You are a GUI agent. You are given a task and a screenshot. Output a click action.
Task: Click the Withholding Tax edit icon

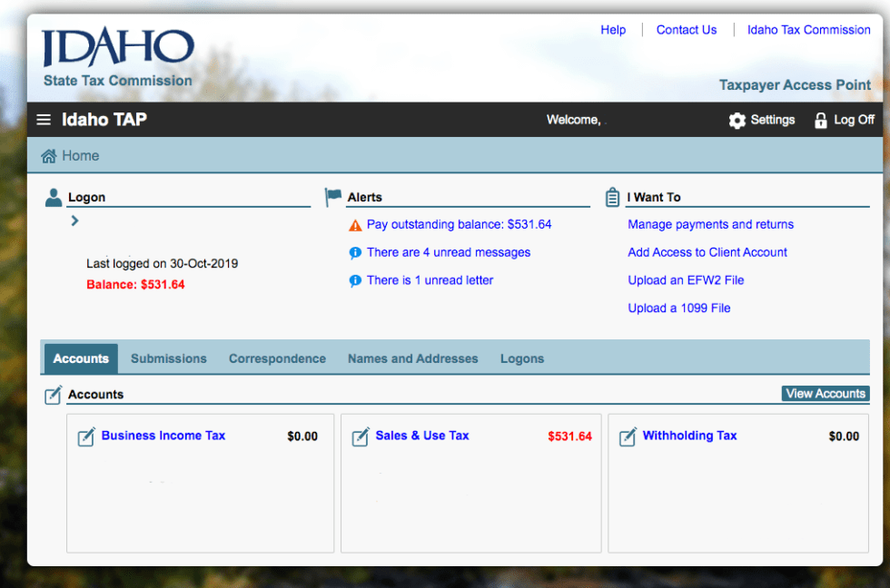[x=628, y=437]
